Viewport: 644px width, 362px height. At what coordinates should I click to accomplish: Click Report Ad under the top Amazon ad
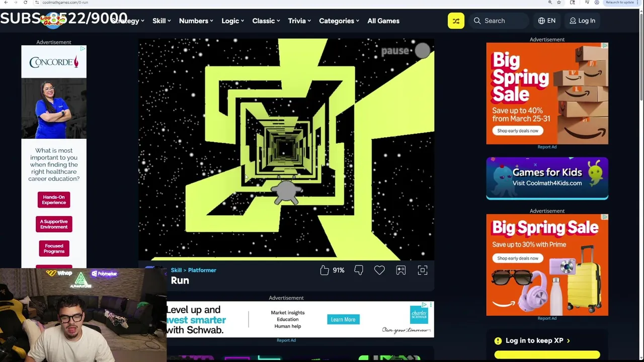547,147
